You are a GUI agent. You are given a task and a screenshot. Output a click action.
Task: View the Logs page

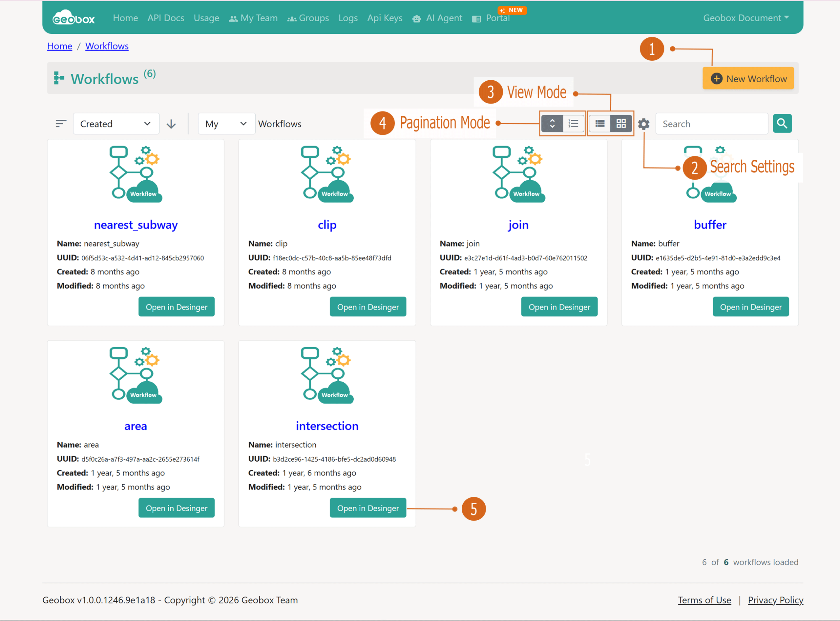(x=348, y=18)
